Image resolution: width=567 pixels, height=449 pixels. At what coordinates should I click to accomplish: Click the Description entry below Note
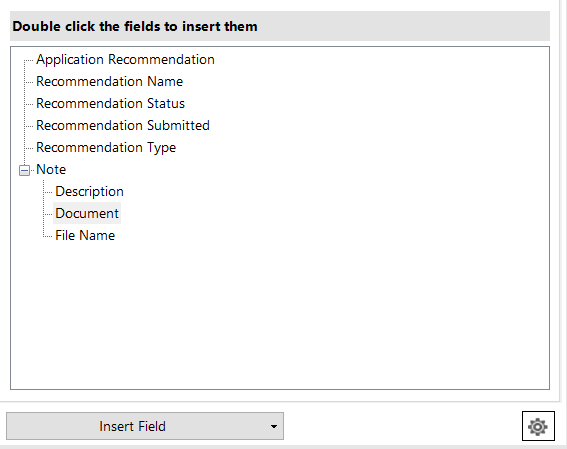(89, 192)
